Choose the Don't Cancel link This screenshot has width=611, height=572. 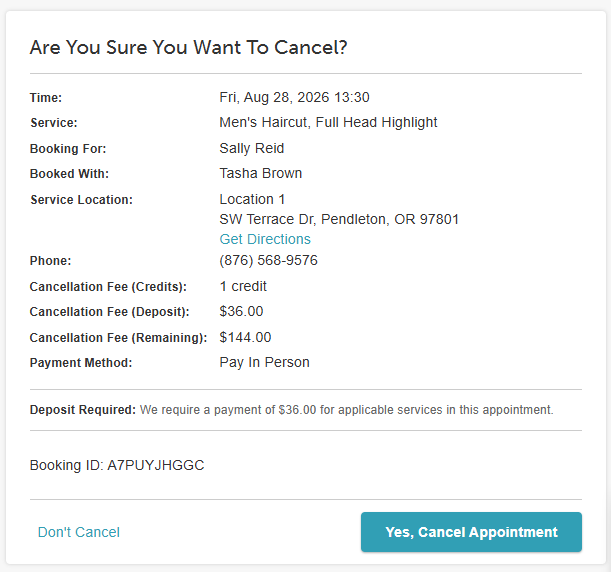tap(79, 532)
